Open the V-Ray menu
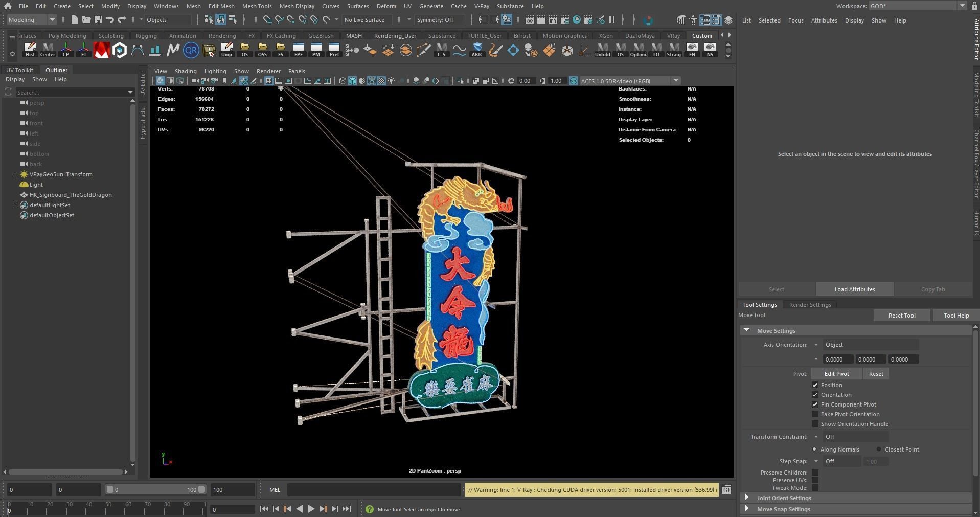 [x=482, y=6]
